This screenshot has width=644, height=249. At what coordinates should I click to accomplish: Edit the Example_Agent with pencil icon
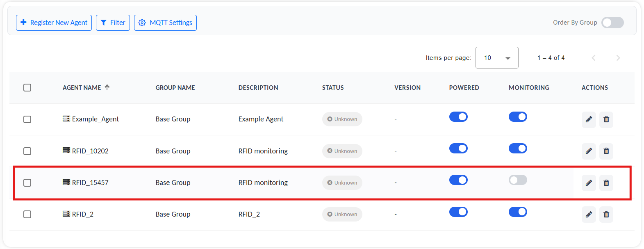point(589,119)
